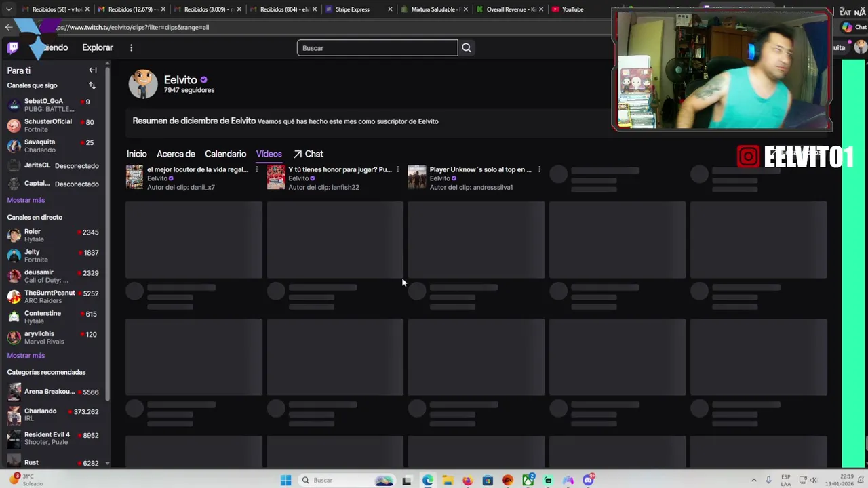This screenshot has height=488, width=868.
Task: Open Firefox from the taskbar
Action: (467, 480)
